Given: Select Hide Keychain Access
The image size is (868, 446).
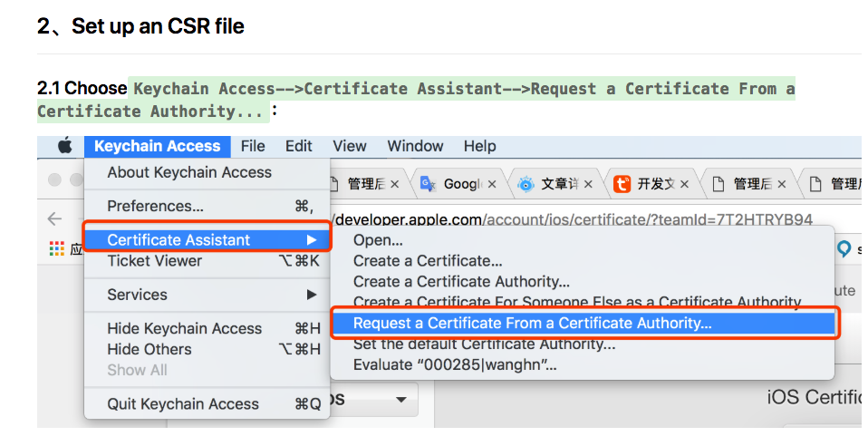Looking at the screenshot, I should [207, 328].
